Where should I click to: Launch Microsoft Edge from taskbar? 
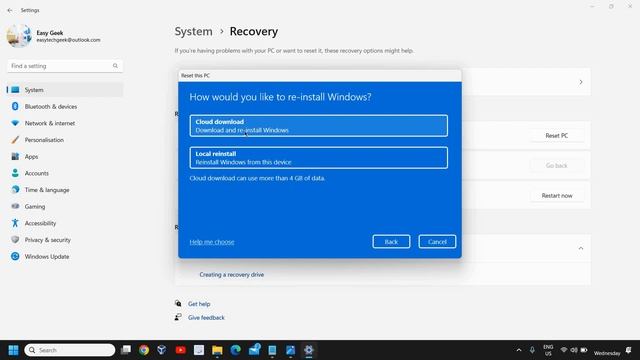click(x=236, y=350)
